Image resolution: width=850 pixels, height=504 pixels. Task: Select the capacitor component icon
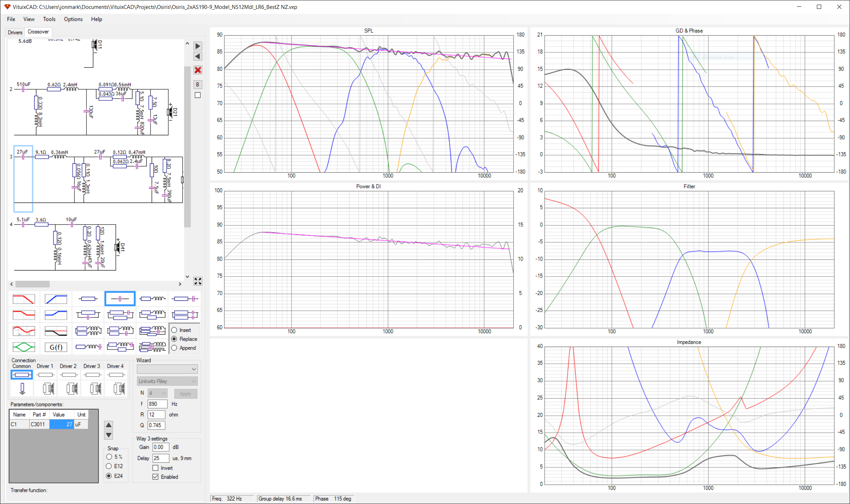coord(120,299)
